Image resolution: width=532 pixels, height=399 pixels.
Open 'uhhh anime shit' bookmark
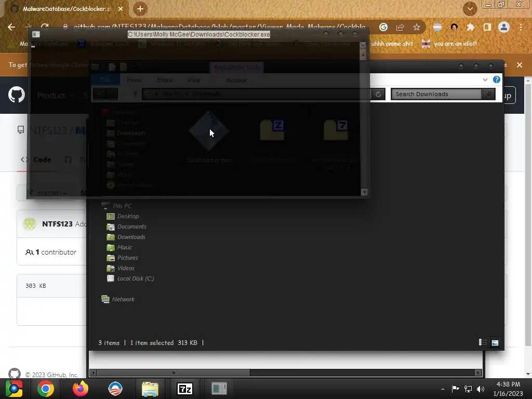pos(392,44)
